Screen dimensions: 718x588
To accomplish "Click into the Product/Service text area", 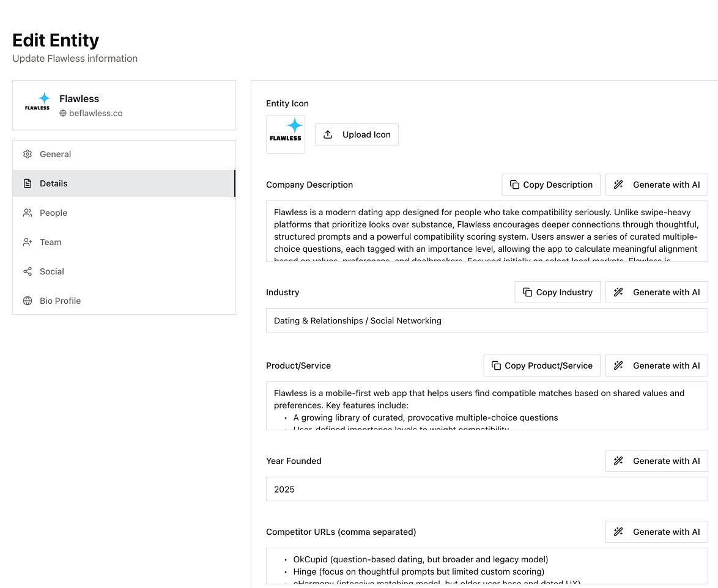I will 487,406.
